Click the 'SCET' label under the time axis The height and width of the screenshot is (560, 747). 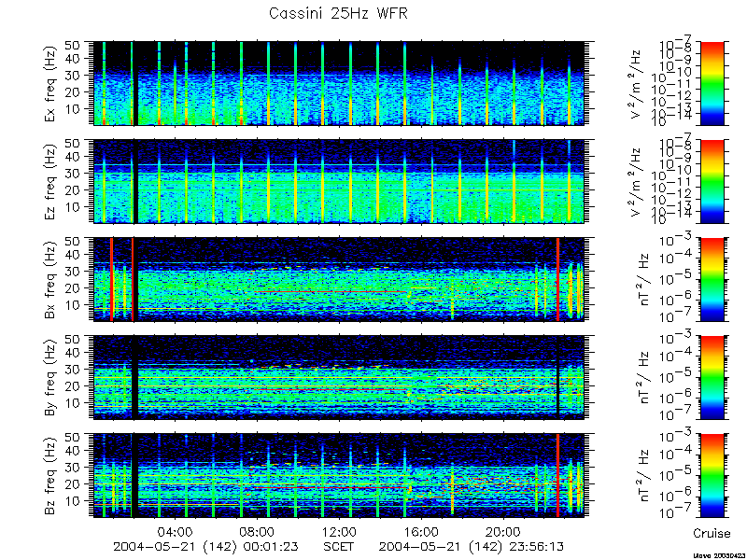pyautogui.click(x=338, y=546)
